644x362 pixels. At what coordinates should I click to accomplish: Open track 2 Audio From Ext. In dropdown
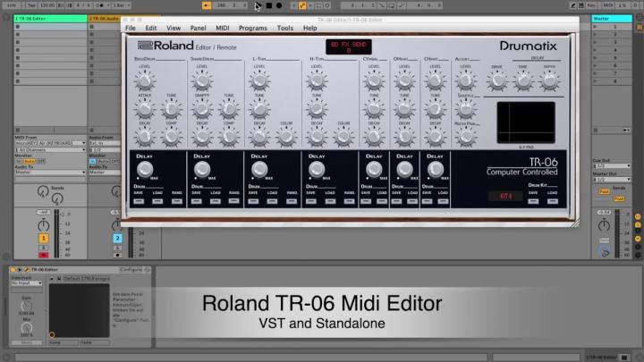(x=105, y=143)
